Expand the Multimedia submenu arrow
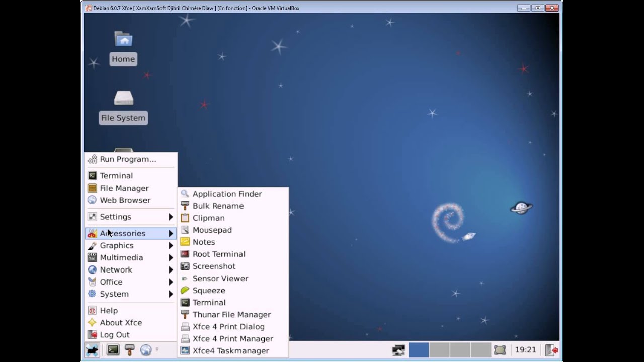The width and height of the screenshot is (644, 362). [171, 257]
